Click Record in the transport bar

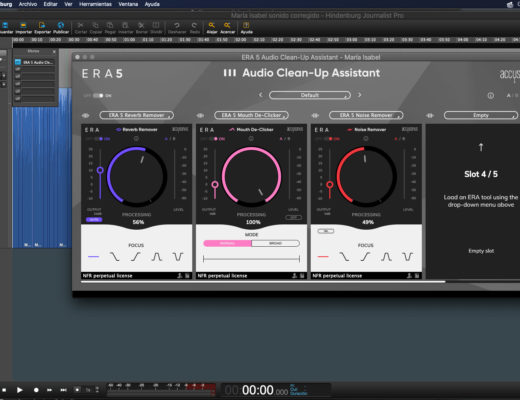36,390
